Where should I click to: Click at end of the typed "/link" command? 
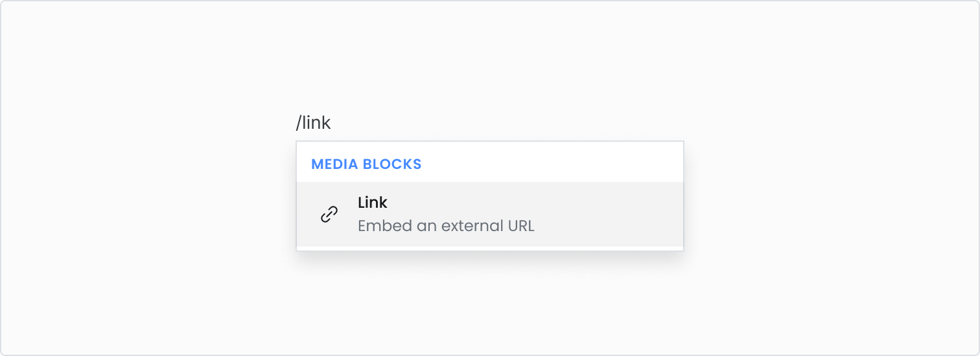[x=332, y=122]
